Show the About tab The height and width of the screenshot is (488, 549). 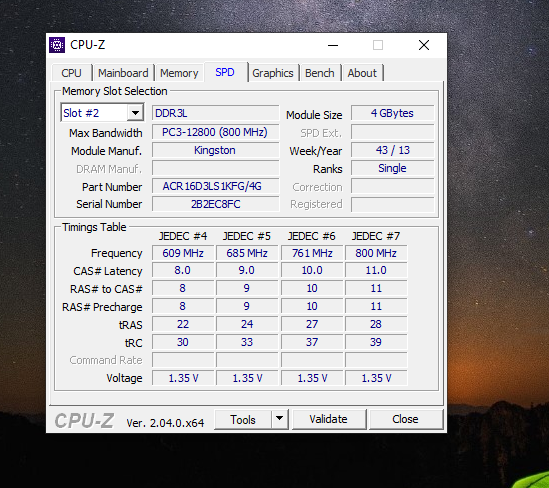[x=362, y=73]
